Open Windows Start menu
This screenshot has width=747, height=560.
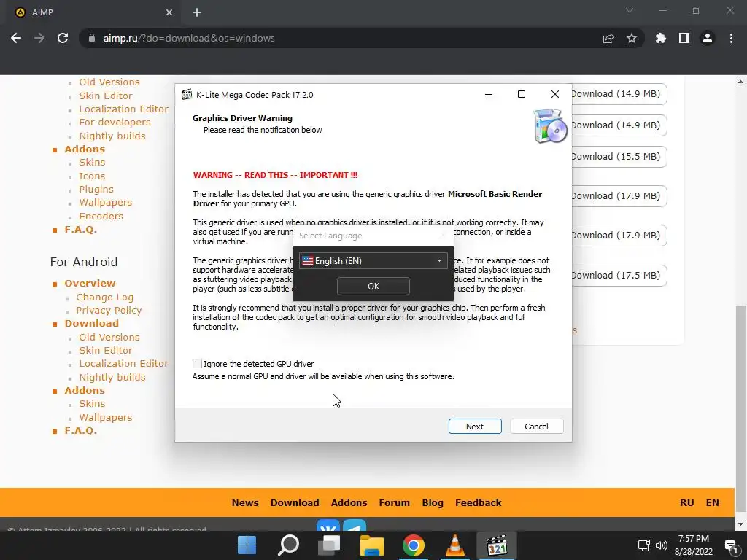pos(247,545)
